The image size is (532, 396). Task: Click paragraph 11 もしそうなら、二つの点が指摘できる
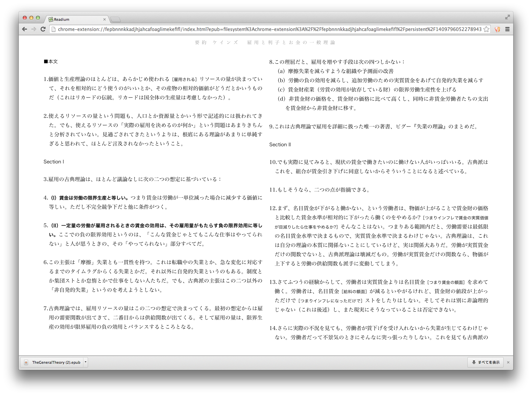point(320,190)
